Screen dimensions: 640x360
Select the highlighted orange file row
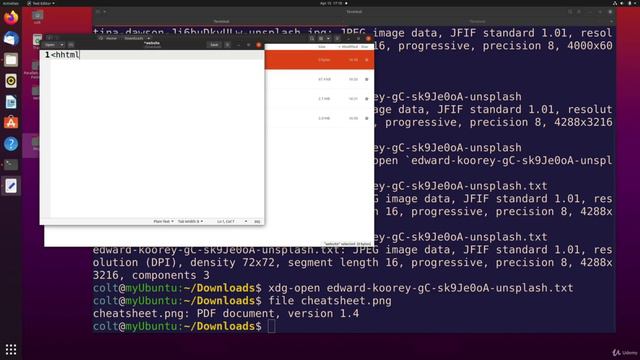[x=319, y=60]
